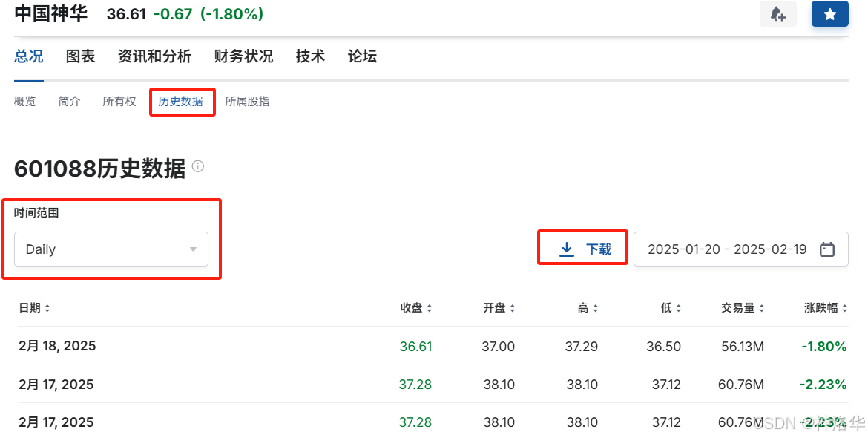Click the calendar icon in date range
Image resolution: width=868 pixels, height=438 pixels.
[x=826, y=249]
